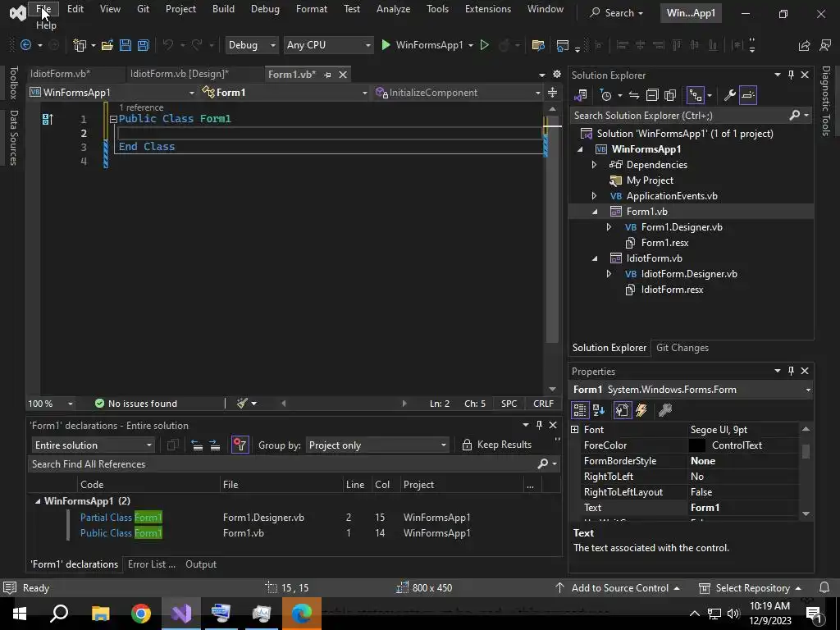Screen dimensions: 840x630
Task: Open the Edit menu
Action: coord(75,9)
